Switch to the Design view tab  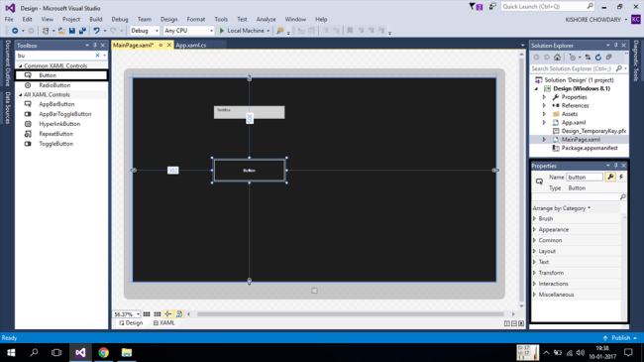131,323
